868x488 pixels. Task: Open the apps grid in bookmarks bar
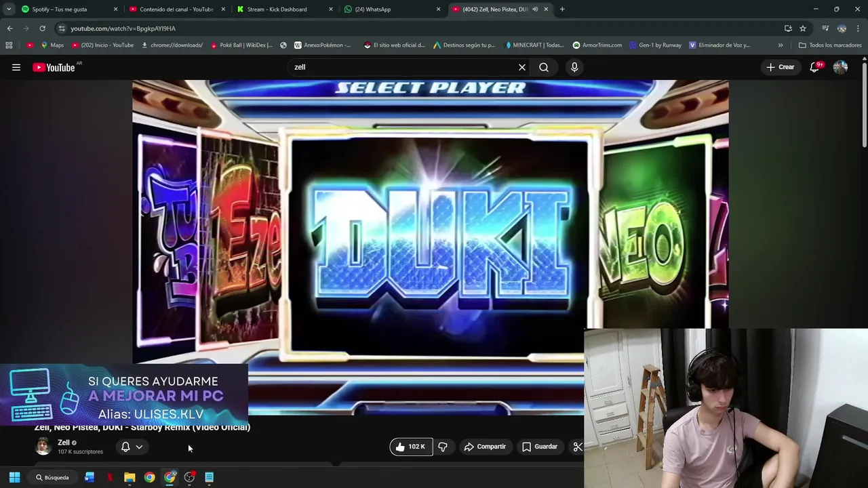click(x=9, y=45)
